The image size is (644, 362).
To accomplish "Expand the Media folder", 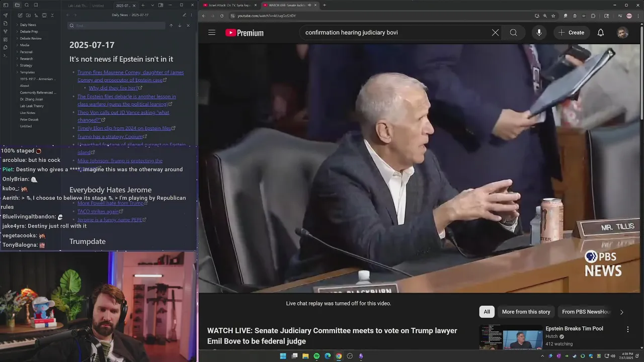I will [25, 45].
